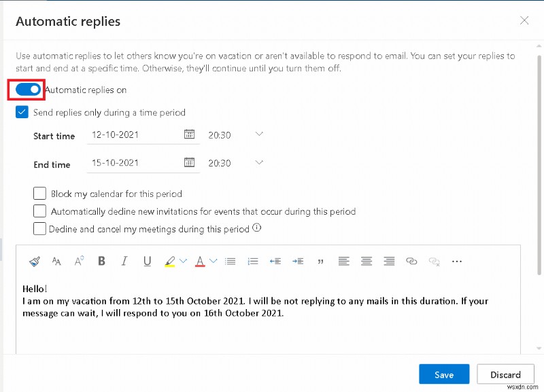Viewport: 544px width, 392px height.
Task: Uncheck Send replies only during a time period
Action: point(22,112)
